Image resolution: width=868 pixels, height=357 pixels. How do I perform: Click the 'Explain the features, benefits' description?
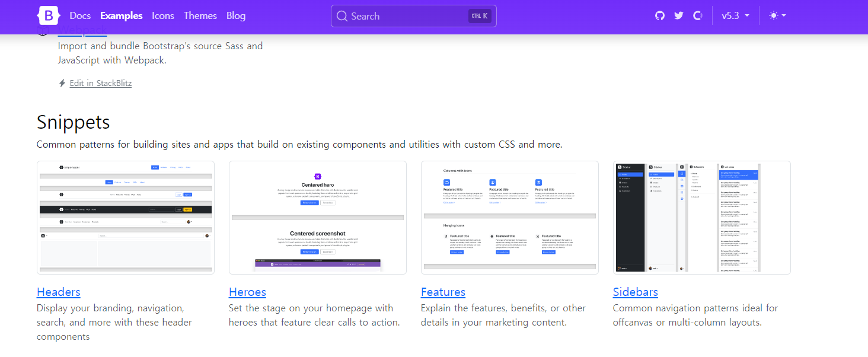click(503, 315)
